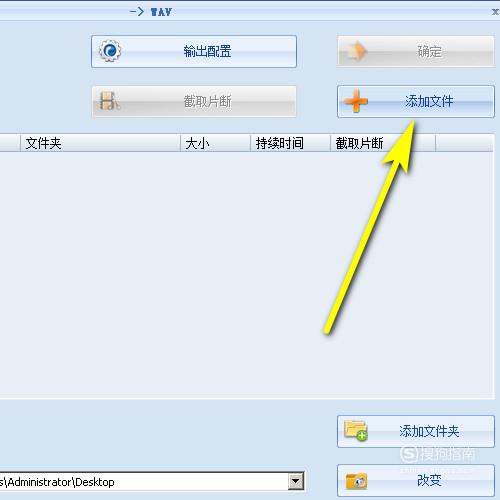Open the 输出配置 output settings button
Image resolution: width=500 pixels, height=500 pixels.
click(194, 52)
